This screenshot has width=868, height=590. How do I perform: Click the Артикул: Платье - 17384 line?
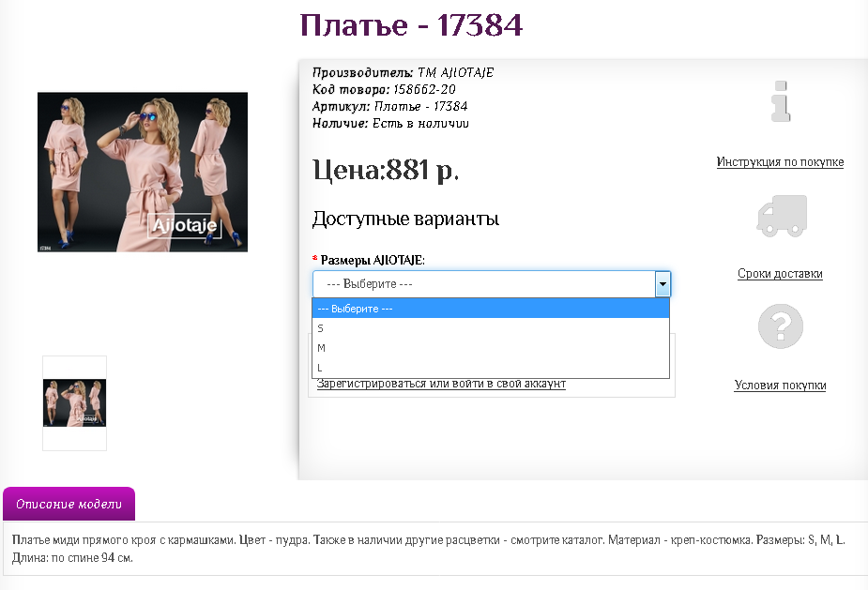[389, 106]
